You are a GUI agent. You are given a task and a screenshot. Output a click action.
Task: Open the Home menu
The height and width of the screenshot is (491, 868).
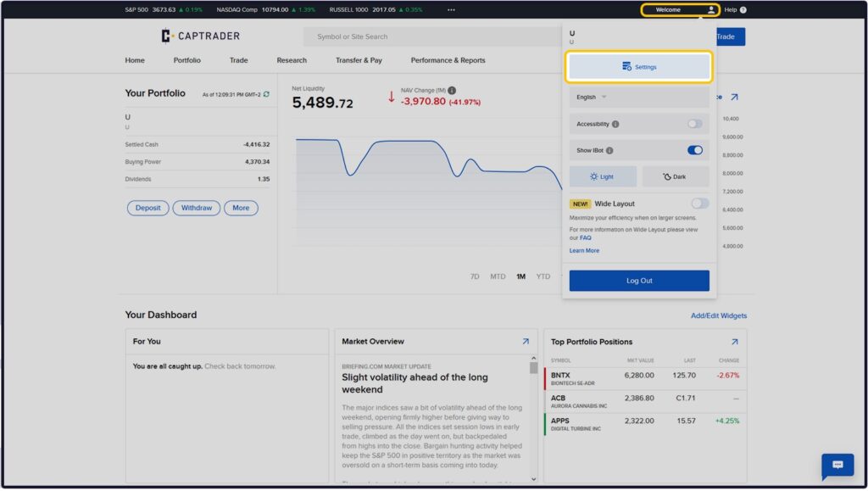pos(135,60)
